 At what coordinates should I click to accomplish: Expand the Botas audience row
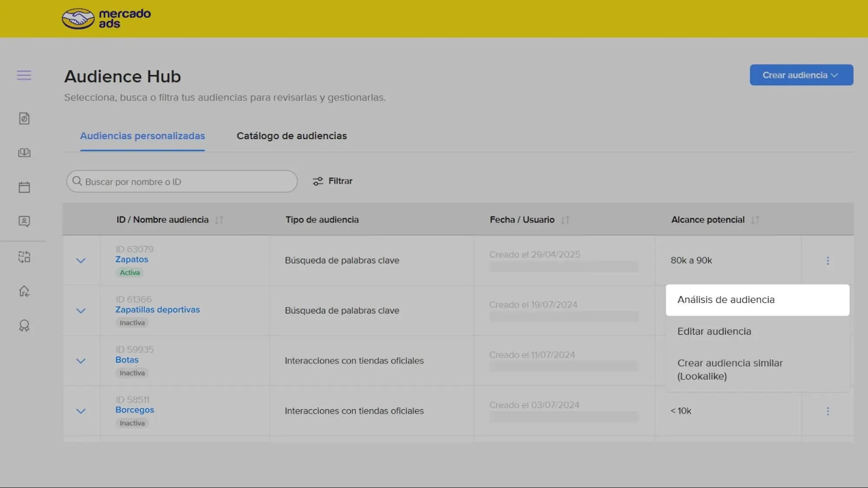[81, 361]
